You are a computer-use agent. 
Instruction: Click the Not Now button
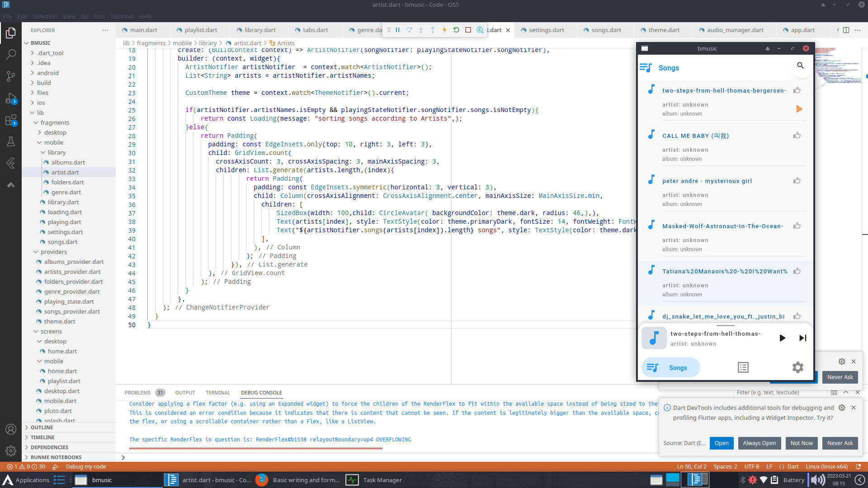point(801,443)
